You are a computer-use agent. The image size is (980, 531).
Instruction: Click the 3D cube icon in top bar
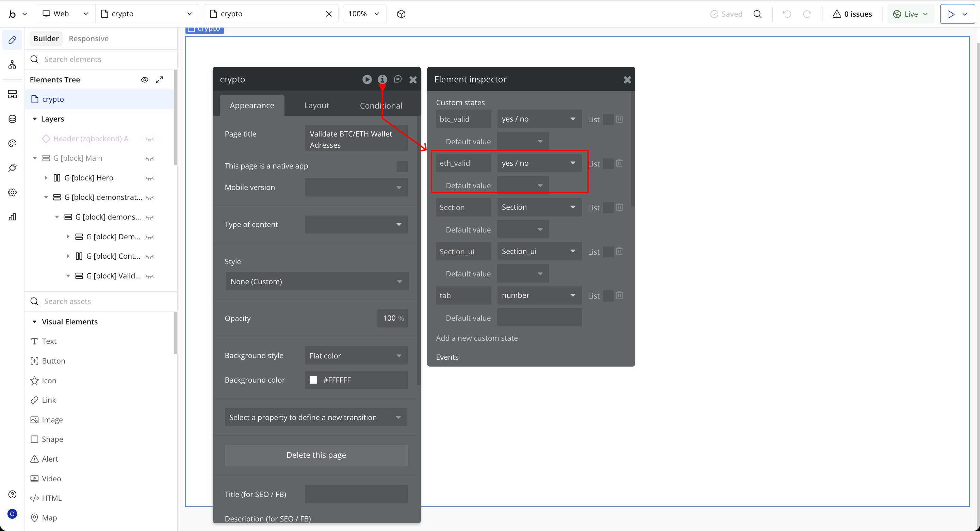tap(401, 14)
